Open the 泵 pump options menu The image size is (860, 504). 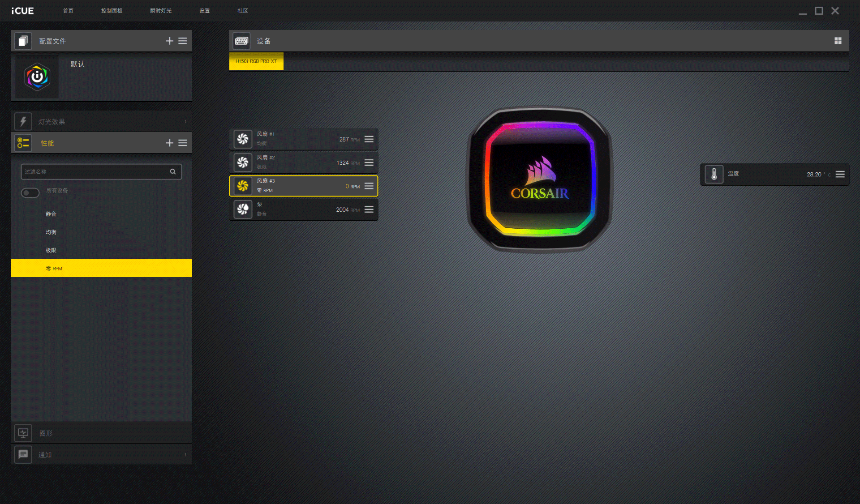[x=369, y=209]
